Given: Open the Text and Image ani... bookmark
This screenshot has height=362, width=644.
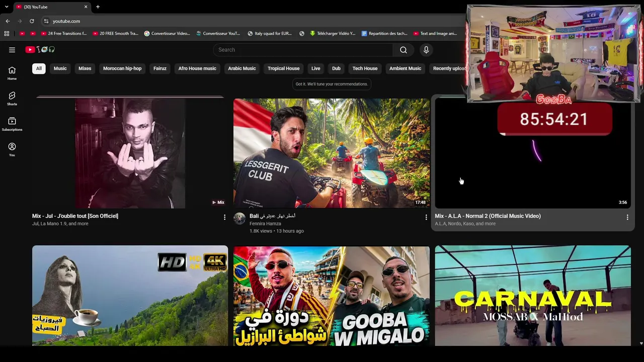Looking at the screenshot, I should [435, 34].
